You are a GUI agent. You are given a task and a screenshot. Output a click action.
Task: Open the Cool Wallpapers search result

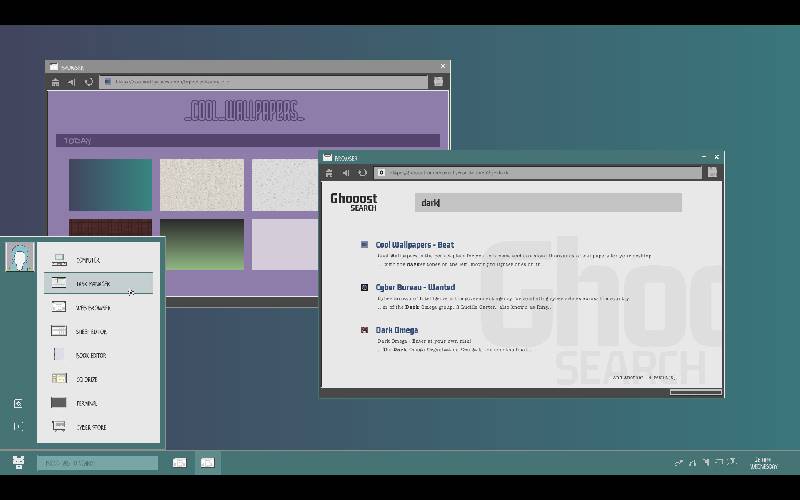pyautogui.click(x=414, y=244)
